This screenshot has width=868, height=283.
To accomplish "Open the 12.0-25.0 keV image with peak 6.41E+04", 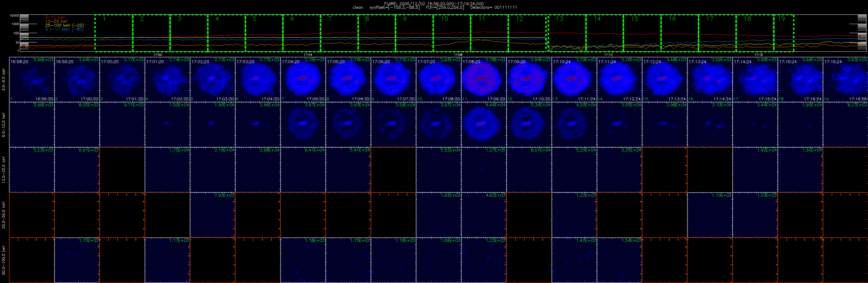I will pos(303,169).
